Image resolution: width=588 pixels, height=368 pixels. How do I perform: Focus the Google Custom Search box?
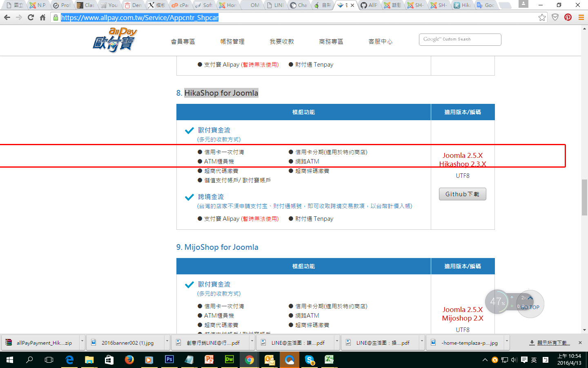460,40
